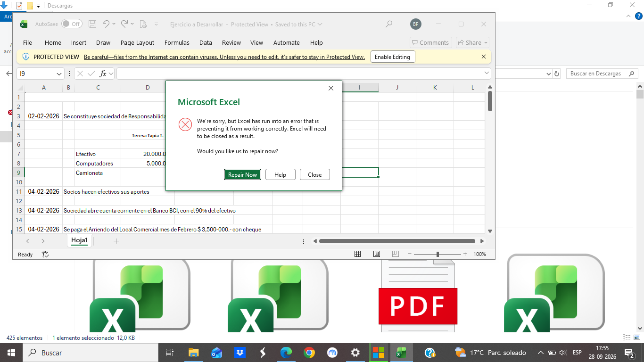This screenshot has height=362, width=644.
Task: Click the Redo arrow icon
Action: coord(124,24)
